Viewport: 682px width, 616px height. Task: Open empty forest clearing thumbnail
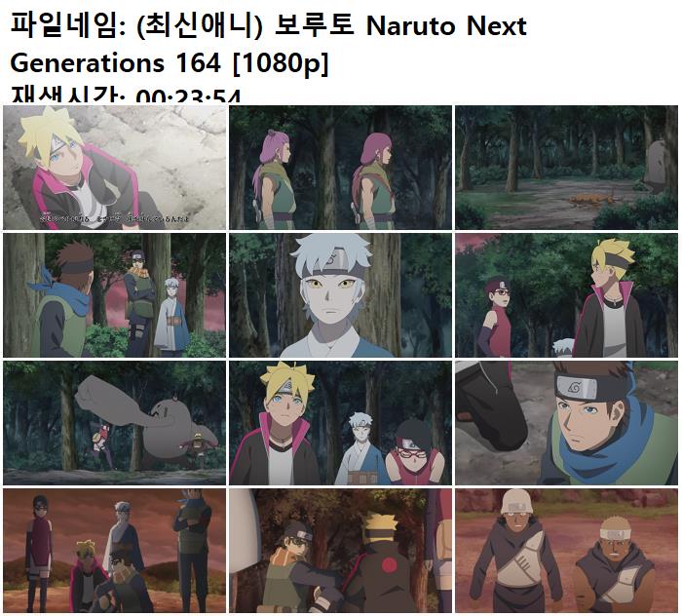coord(566,168)
